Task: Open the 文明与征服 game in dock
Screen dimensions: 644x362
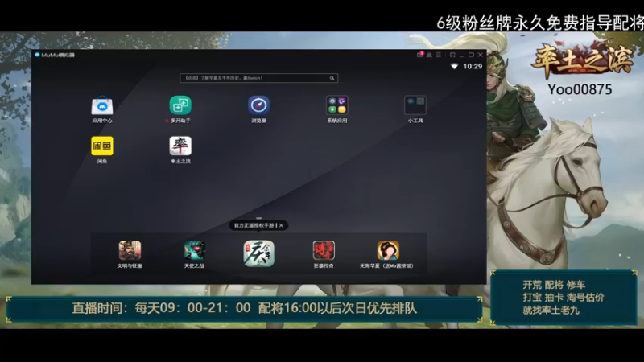Action: click(130, 250)
